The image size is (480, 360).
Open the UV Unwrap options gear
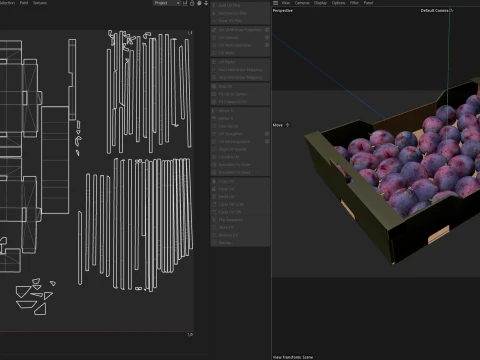click(267, 38)
